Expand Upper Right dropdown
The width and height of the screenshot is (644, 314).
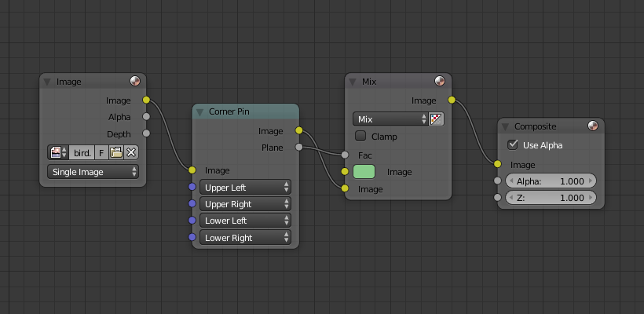coord(245,204)
